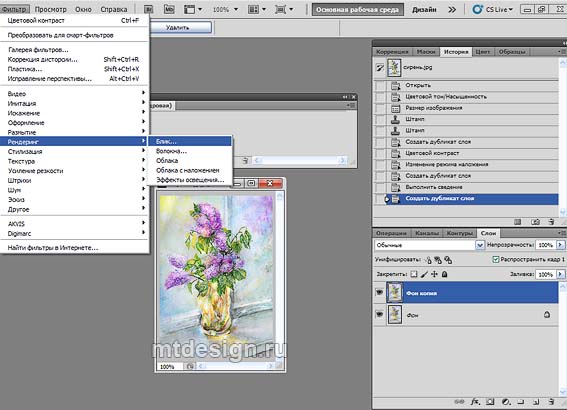Hide the Фон копия layer
The height and width of the screenshot is (410, 567).
(x=379, y=292)
